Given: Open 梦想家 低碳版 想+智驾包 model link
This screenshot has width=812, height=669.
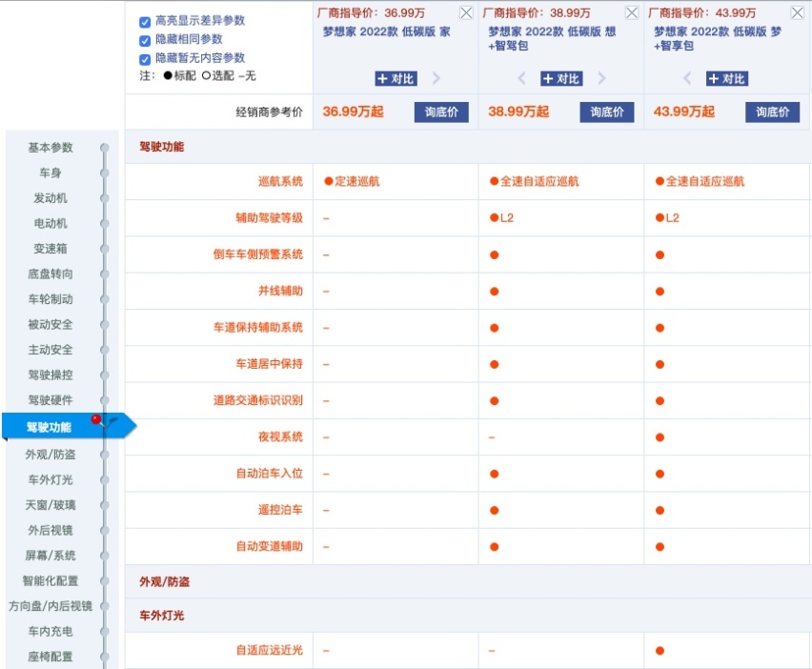Looking at the screenshot, I should point(552,38).
